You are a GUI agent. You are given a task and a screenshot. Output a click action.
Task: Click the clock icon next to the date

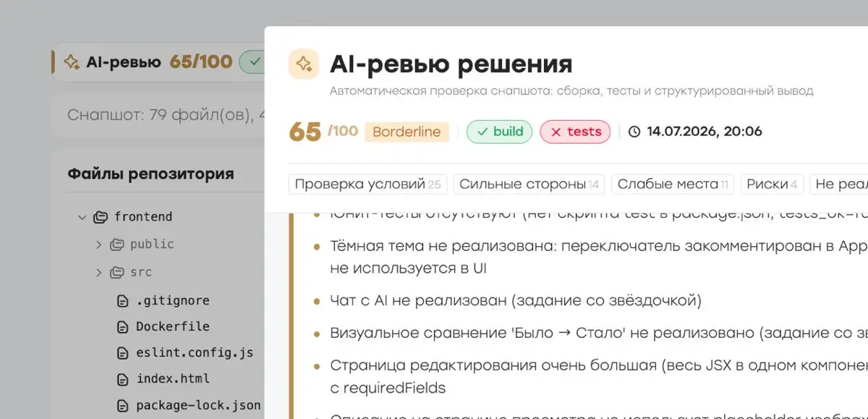[634, 132]
